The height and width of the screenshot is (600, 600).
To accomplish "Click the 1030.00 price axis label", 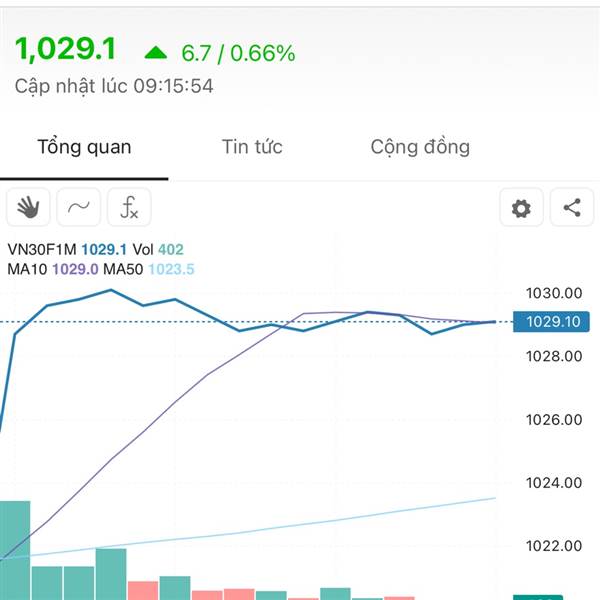I will pos(554,293).
